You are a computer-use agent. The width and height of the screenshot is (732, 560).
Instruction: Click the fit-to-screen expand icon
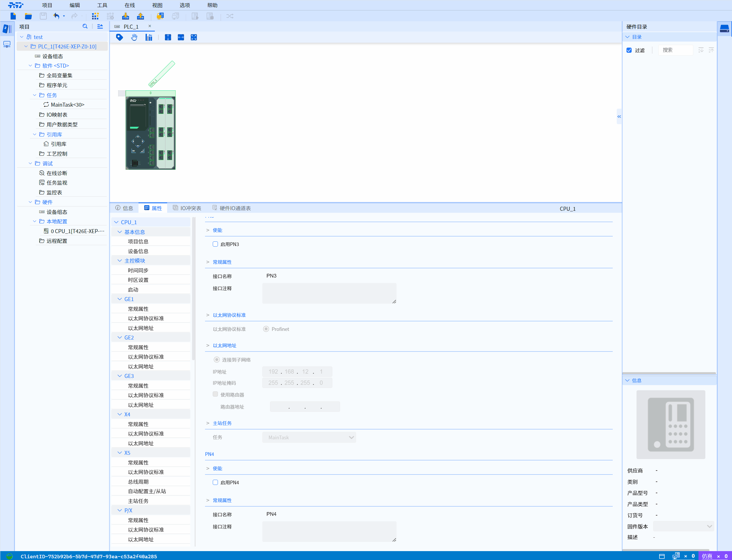(x=194, y=37)
